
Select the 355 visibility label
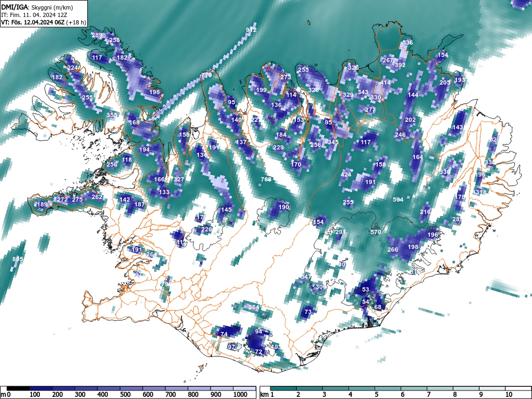coord(112,115)
